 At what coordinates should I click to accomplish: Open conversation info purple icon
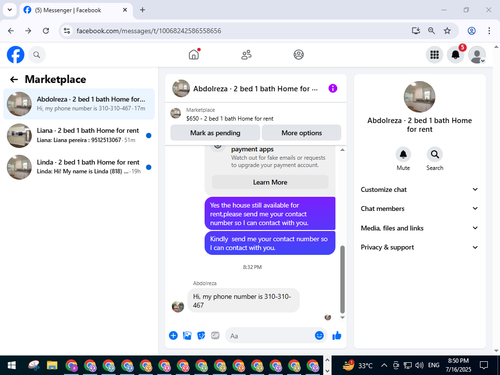click(333, 88)
